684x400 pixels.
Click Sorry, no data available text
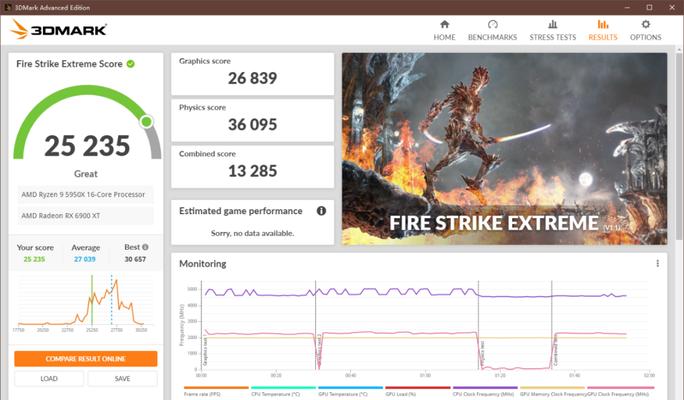(x=253, y=233)
